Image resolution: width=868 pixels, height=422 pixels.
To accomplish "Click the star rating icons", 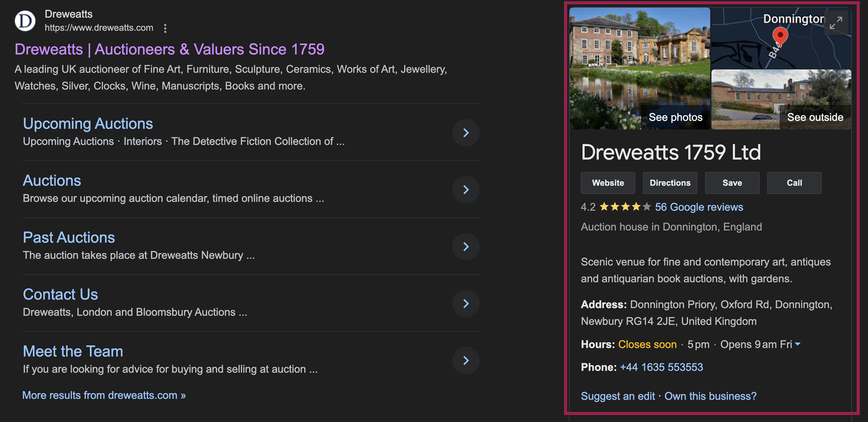I will tap(625, 207).
